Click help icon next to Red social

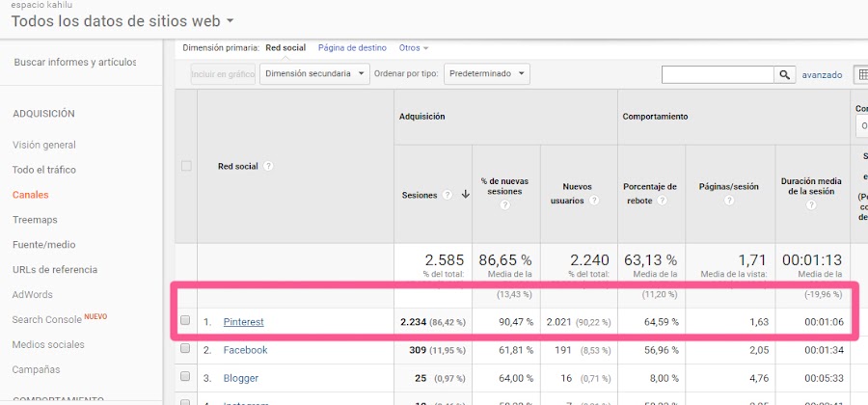pos(268,166)
